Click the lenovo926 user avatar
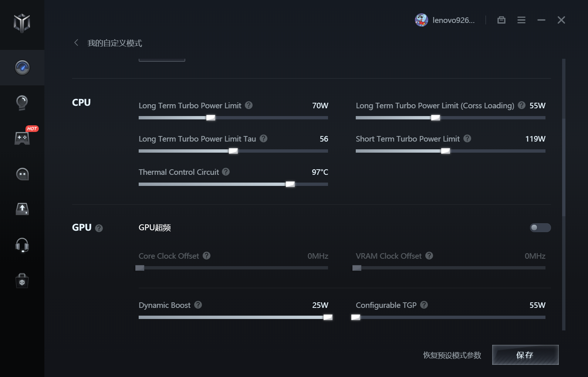Viewport: 588px width, 377px height. coord(422,20)
